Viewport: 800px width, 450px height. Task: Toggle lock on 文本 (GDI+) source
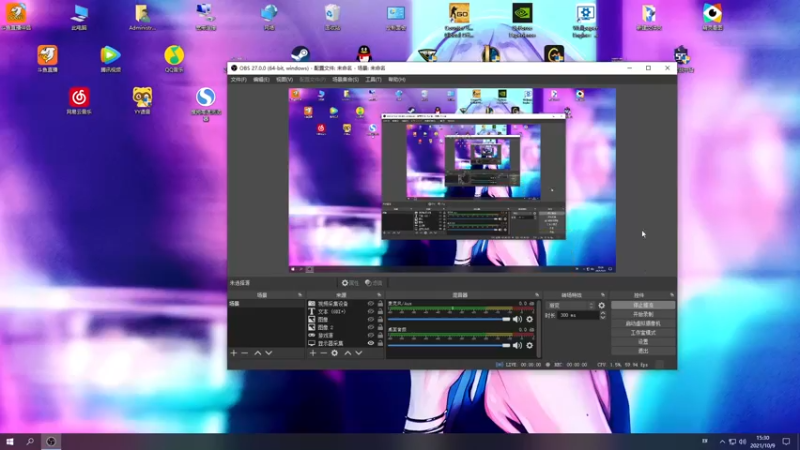[380, 311]
